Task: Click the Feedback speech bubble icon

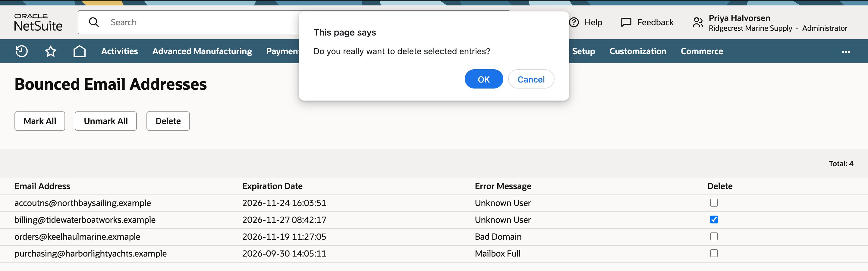Action: pos(626,22)
